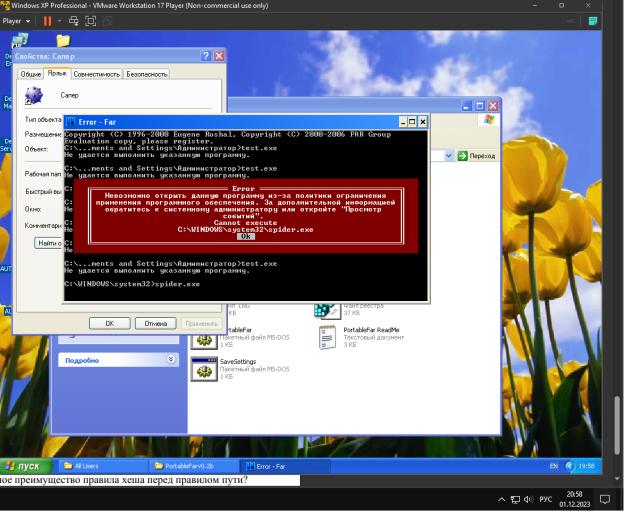Click the Windows flag logo in the Explorer toolbar
The image size is (624, 511).
[489, 119]
